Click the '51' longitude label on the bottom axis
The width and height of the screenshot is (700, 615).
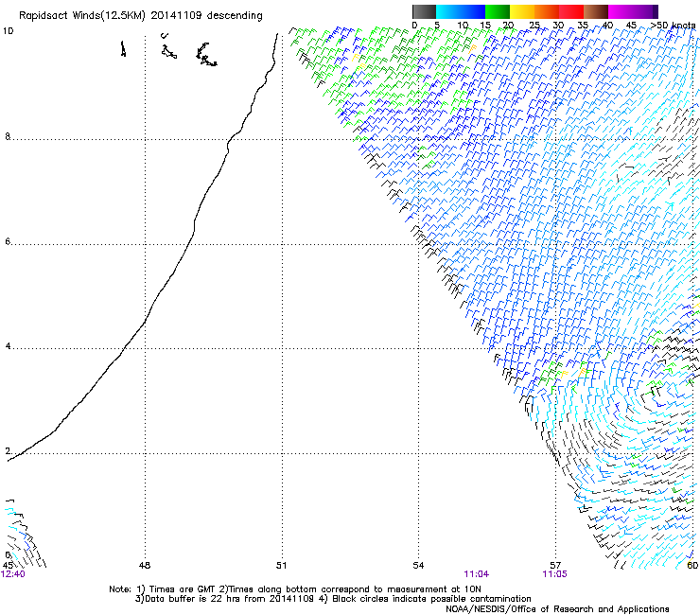point(281,566)
